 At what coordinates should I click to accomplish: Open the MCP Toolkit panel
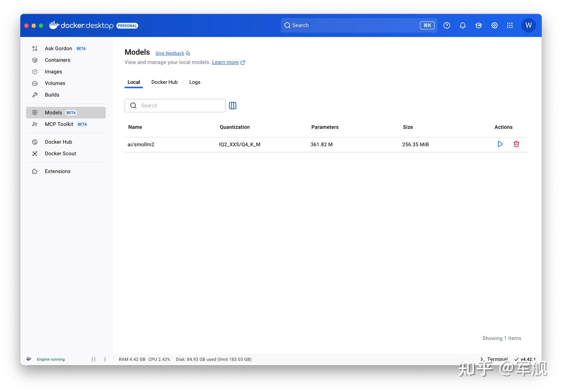click(x=59, y=124)
